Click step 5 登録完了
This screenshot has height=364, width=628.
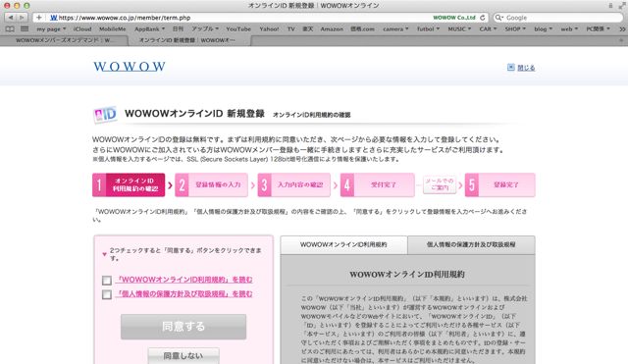(499, 185)
